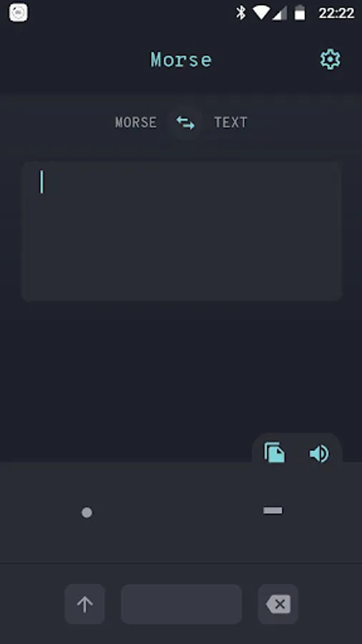Tap the blank space bar key
Viewport: 362px width, 644px height.
[182, 604]
